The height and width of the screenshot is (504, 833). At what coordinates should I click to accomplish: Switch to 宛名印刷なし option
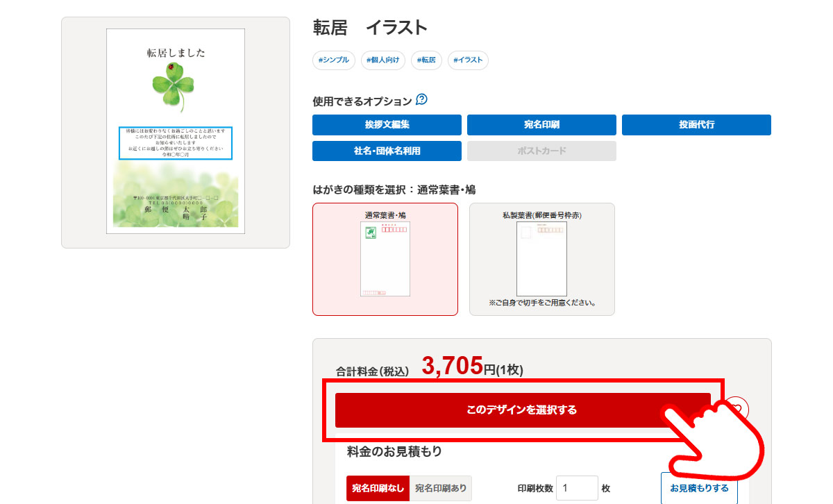click(x=378, y=488)
